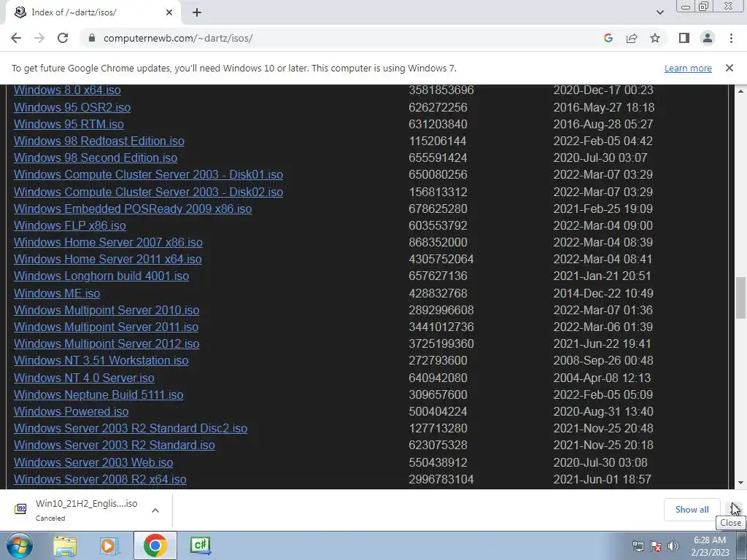Download Windows Powered.iso
The height and width of the screenshot is (560, 747).
[71, 411]
